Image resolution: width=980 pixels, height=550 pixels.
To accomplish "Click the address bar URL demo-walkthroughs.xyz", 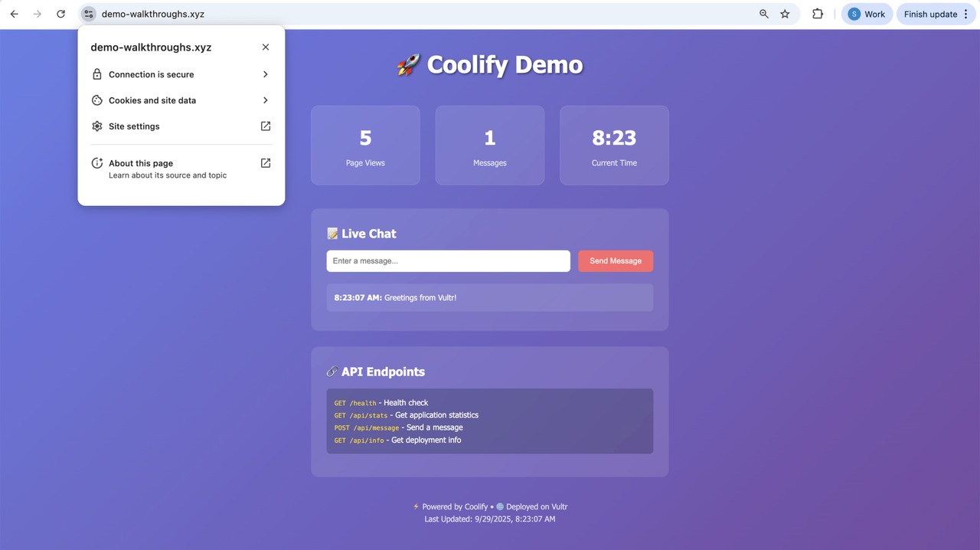I will (153, 14).
